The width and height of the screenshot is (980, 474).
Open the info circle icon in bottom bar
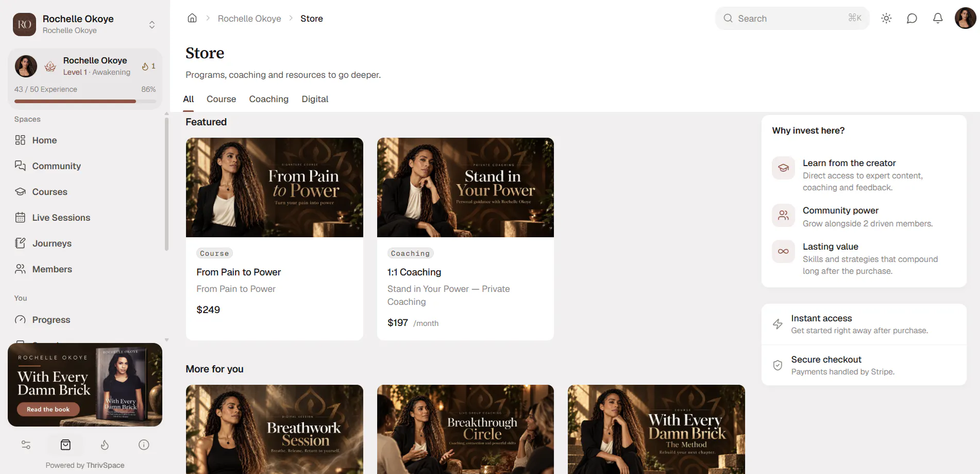[x=144, y=445]
